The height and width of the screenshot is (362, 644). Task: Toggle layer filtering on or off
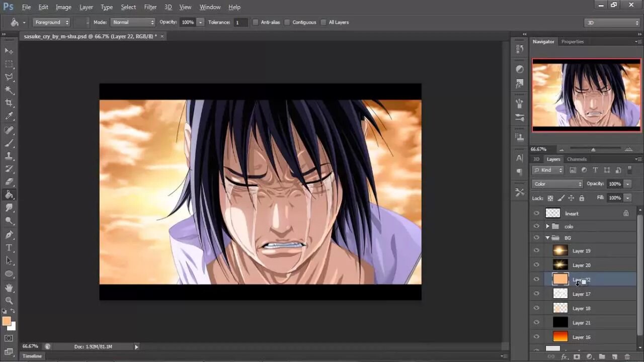629,170
